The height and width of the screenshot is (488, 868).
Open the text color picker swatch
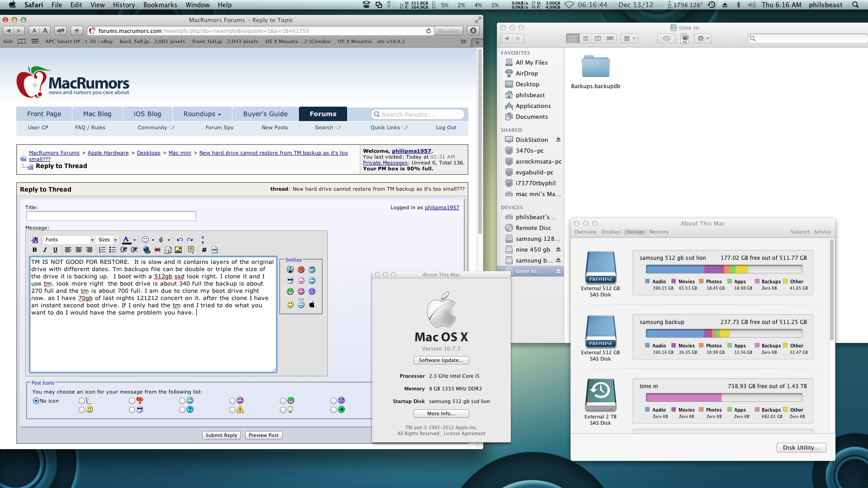coord(126,240)
